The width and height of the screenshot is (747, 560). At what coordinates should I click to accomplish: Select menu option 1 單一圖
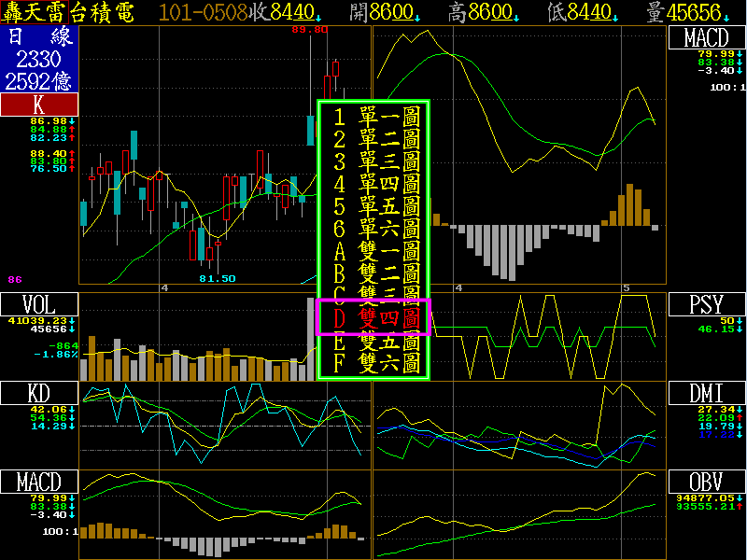point(373,117)
